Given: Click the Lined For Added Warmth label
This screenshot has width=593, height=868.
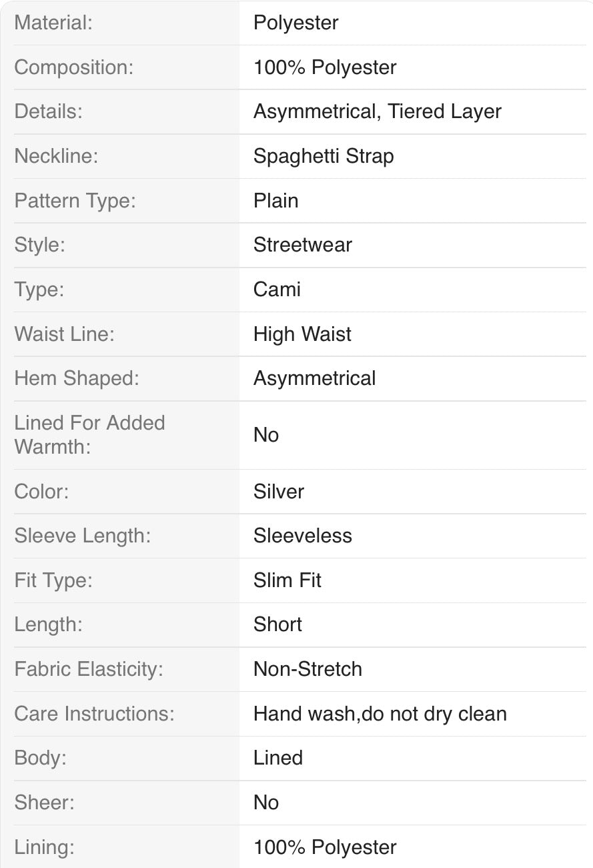Looking at the screenshot, I should point(89,434).
